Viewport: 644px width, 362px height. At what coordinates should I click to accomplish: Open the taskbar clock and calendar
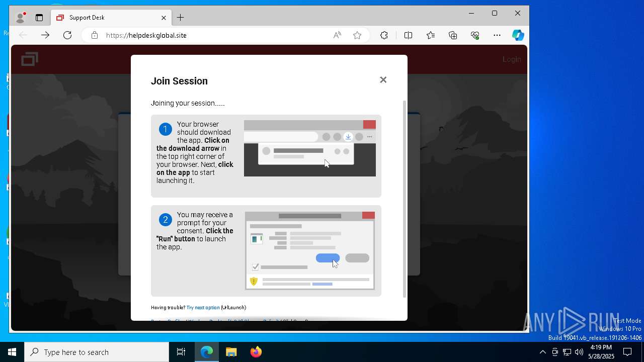click(x=601, y=352)
